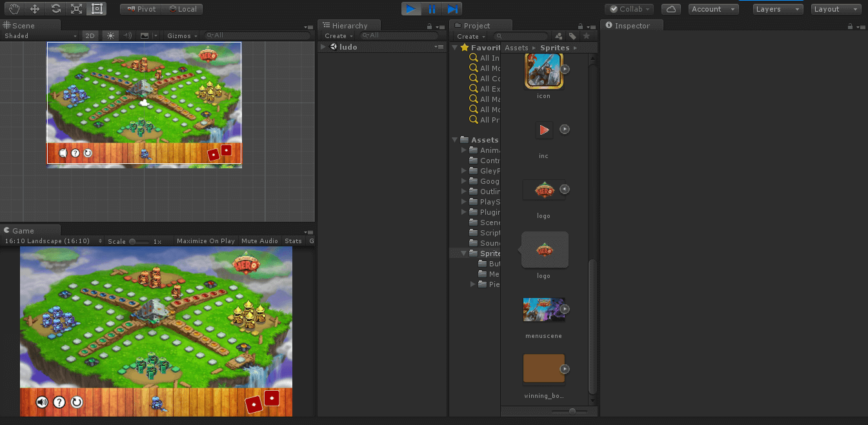Open the Layers dropdown

click(778, 9)
